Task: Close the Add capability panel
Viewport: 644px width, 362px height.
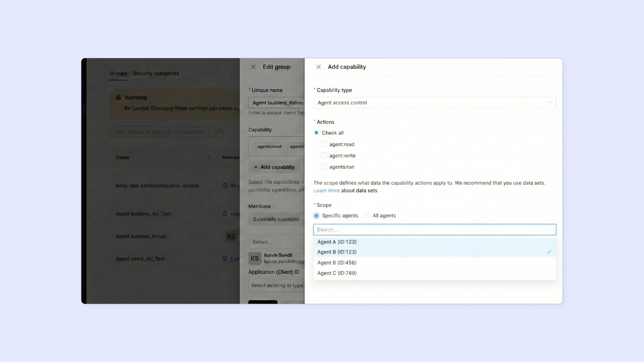Action: (x=318, y=67)
